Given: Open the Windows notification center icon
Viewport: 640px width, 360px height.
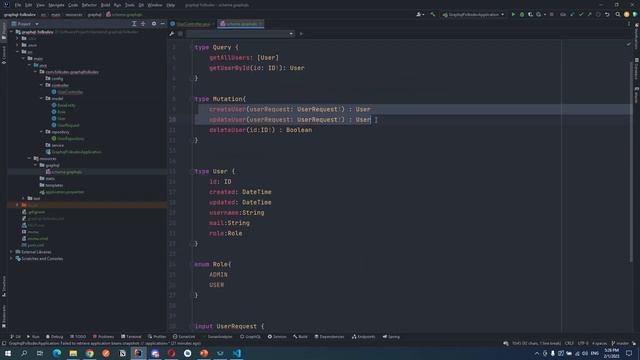Looking at the screenshot, I should click(x=629, y=353).
